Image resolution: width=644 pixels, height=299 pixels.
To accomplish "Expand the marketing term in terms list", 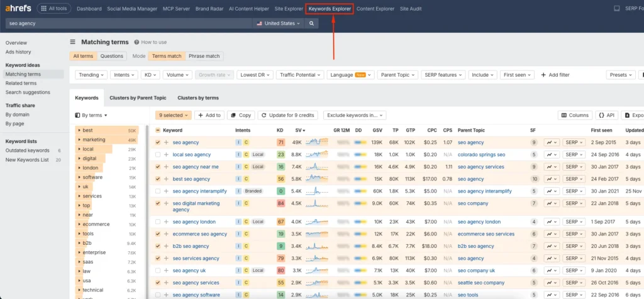I will 79,140.
